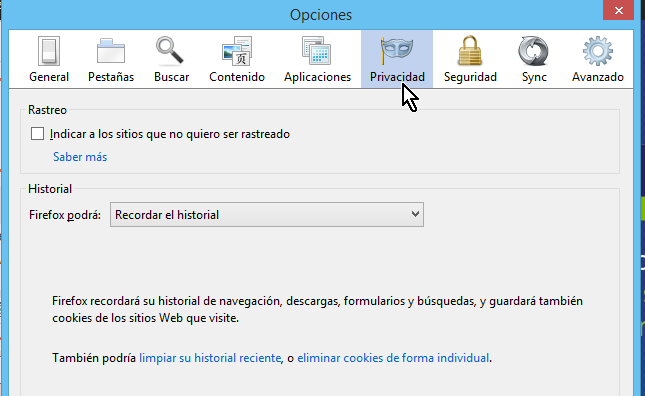Open the Contenido pictures icon
Screen dimensions: 645x396
click(x=237, y=51)
